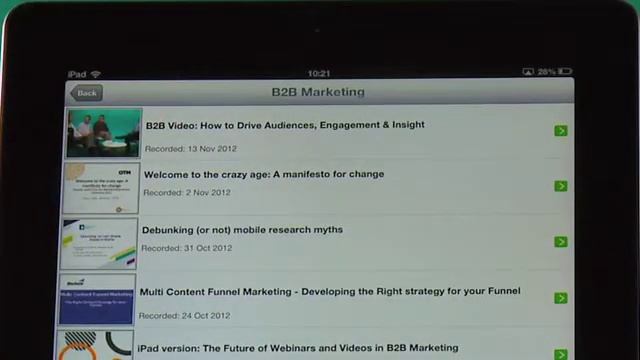This screenshot has height=360, width=640.
Task: Click 'Recorded: 31 Oct 2012' date text
Action: tap(187, 248)
